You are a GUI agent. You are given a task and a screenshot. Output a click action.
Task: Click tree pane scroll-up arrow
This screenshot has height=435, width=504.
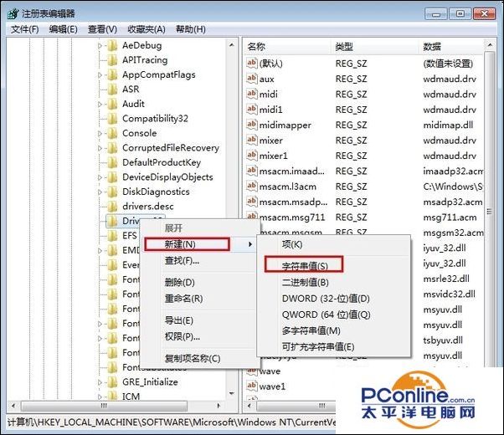(x=231, y=45)
